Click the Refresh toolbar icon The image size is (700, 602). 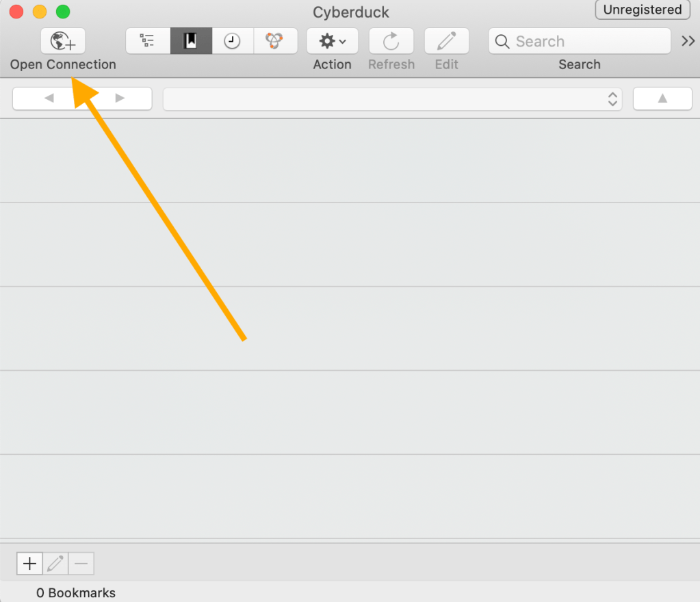pyautogui.click(x=391, y=41)
